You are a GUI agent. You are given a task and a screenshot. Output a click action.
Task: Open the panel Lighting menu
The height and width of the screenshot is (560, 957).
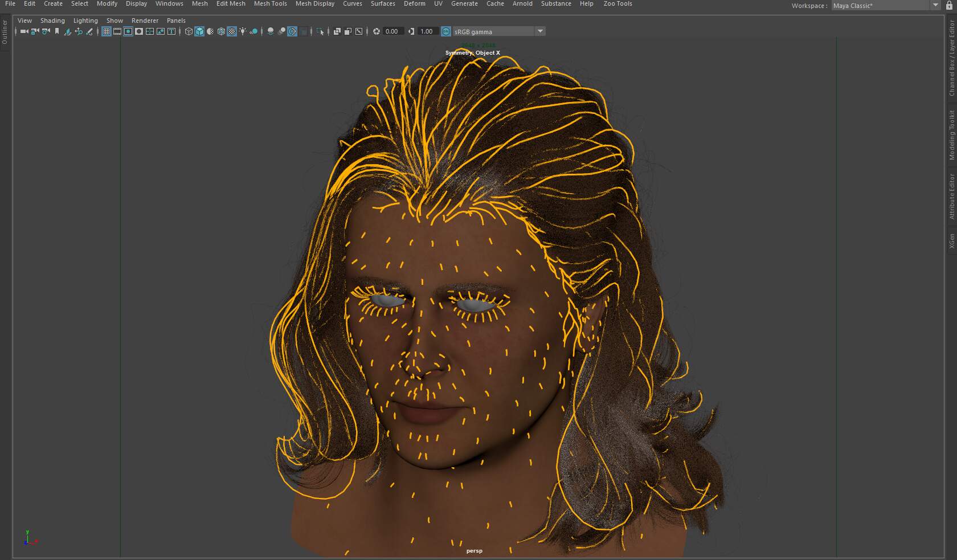click(x=85, y=21)
